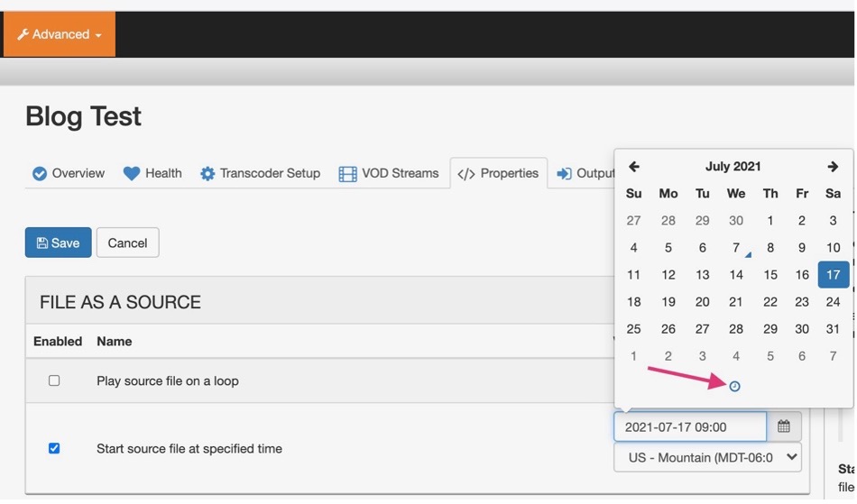This screenshot has width=857, height=504.
Task: Click July 2021 header to switch months view
Action: [733, 167]
